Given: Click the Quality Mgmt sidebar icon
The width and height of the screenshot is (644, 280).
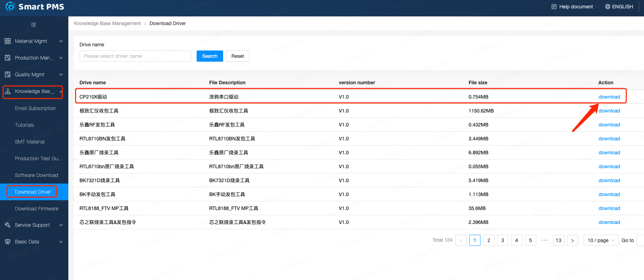Looking at the screenshot, I should (8, 75).
